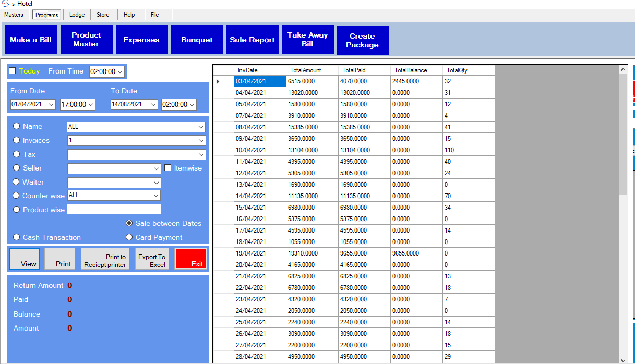Click the Expenses toolbar button

[x=141, y=40]
